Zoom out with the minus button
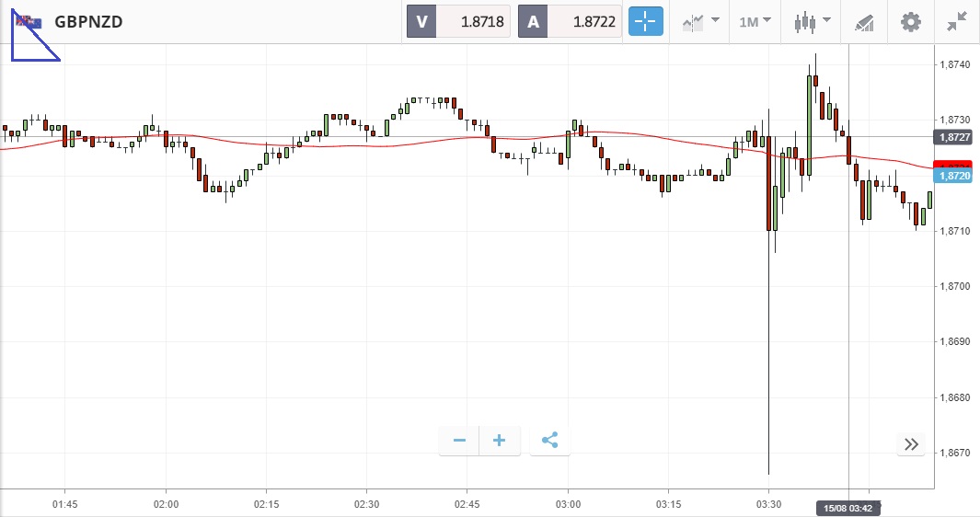Screen dimensions: 980x517 point(459,441)
